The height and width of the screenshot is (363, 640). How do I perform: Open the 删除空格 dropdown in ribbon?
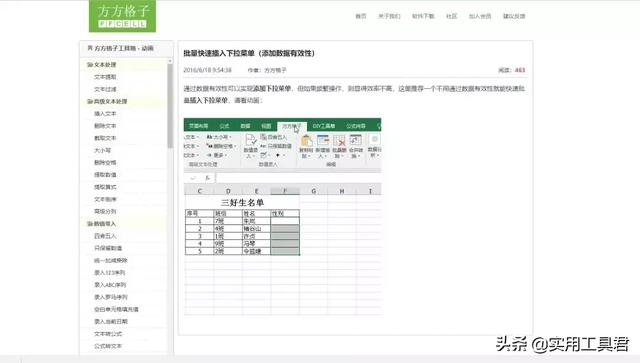(222, 146)
